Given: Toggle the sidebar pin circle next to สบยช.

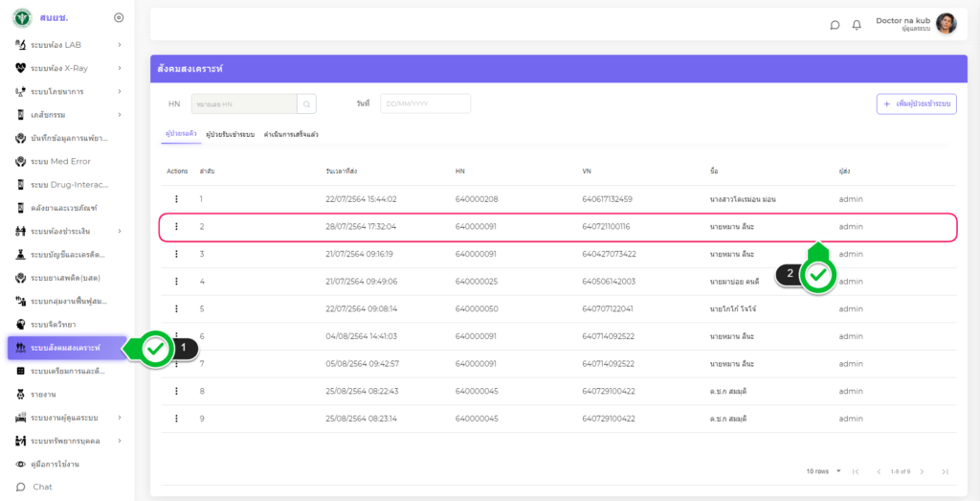Looking at the screenshot, I should pos(119,17).
